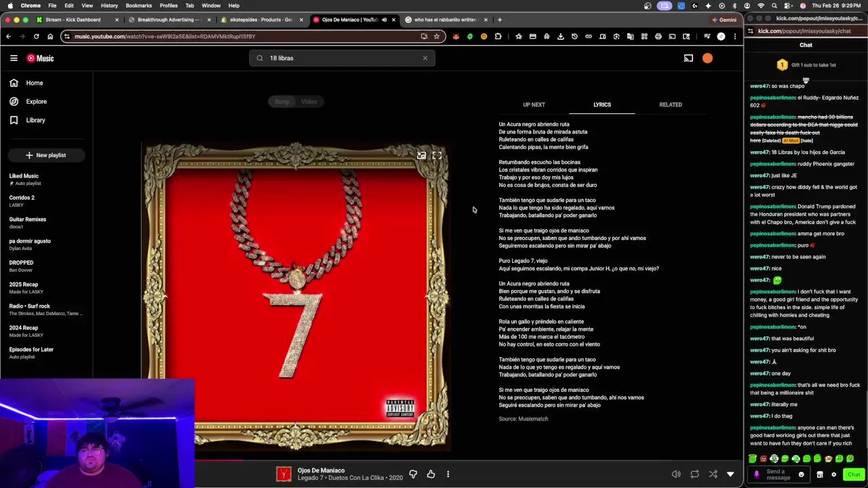Open the emoji picker in Kick chat
Viewport: 868px width, 488px height.
801,474
